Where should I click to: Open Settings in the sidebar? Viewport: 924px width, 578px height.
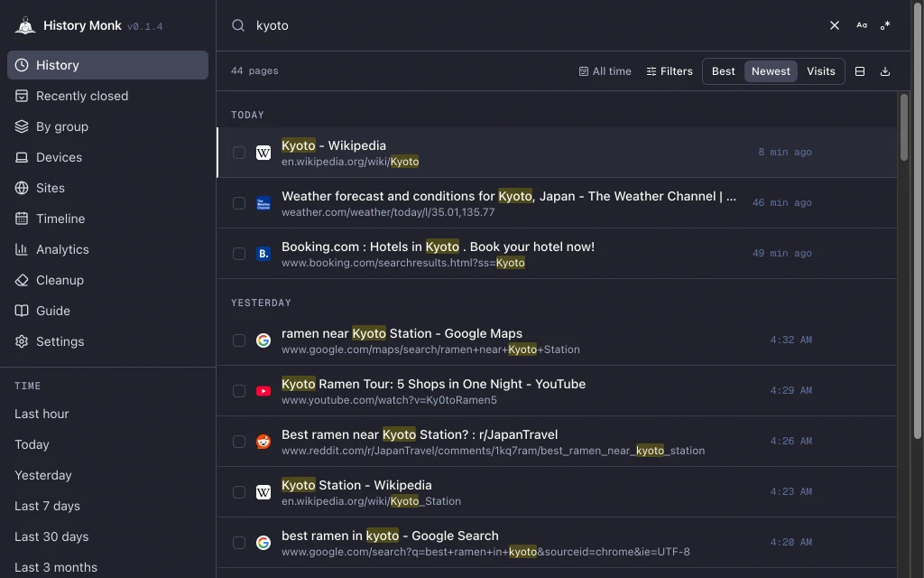108,341
